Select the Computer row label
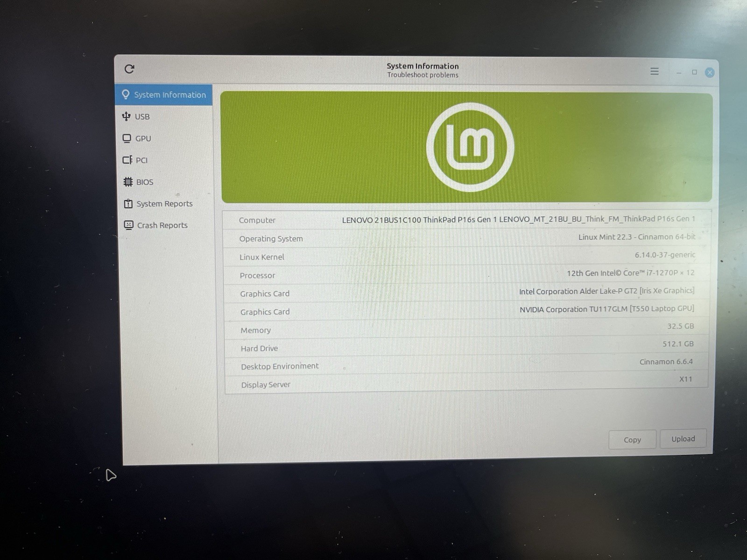The width and height of the screenshot is (747, 560). click(x=257, y=220)
